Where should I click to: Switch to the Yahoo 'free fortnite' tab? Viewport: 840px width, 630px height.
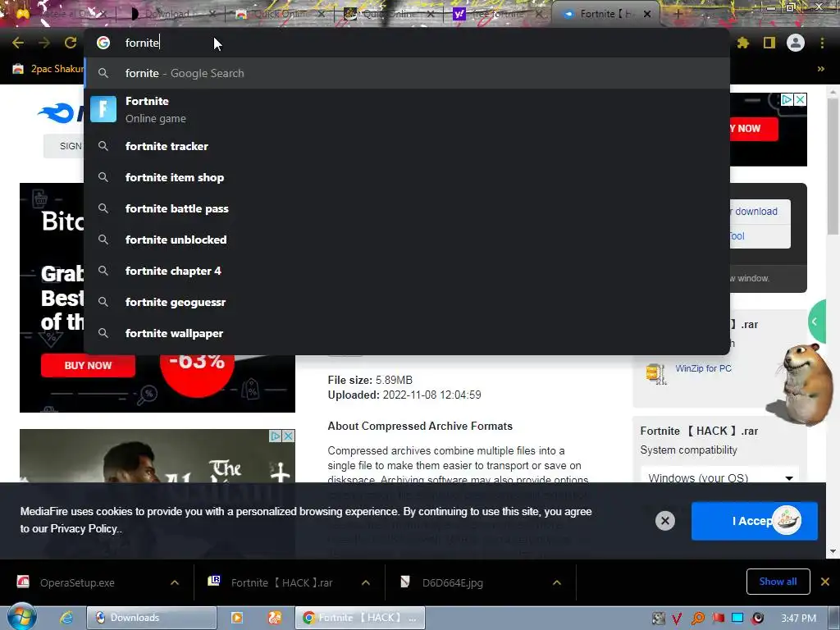496,14
